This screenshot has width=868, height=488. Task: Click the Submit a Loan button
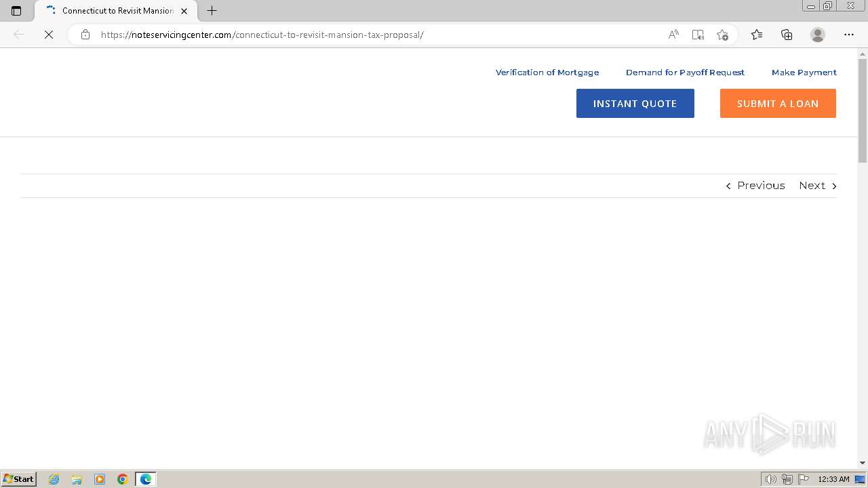778,103
